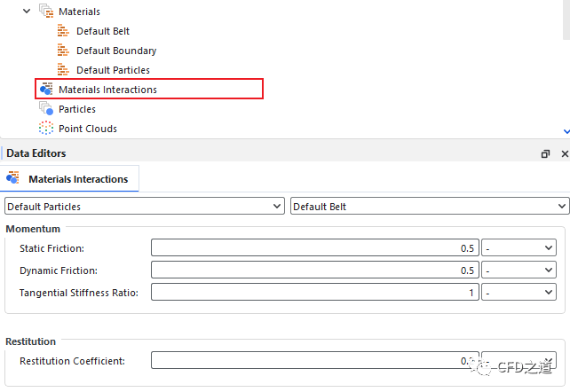
Task: Open the Default Particles material dropdown
Action: click(x=145, y=207)
